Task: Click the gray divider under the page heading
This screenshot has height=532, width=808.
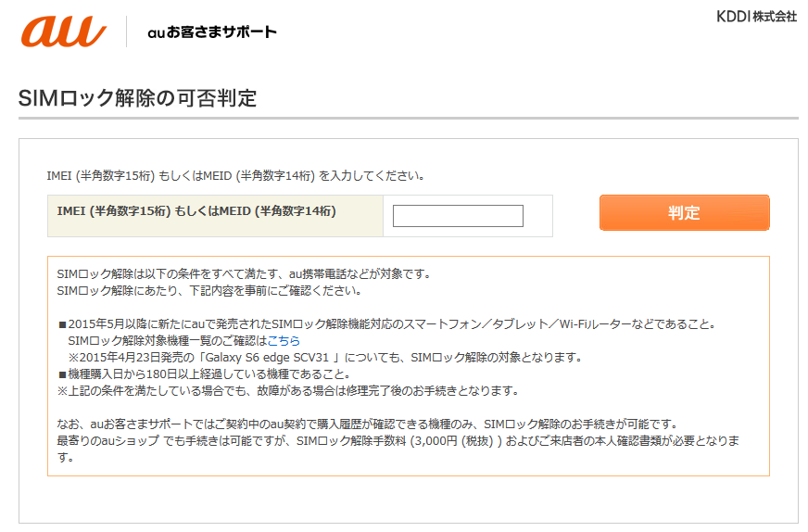Action: click(408, 119)
